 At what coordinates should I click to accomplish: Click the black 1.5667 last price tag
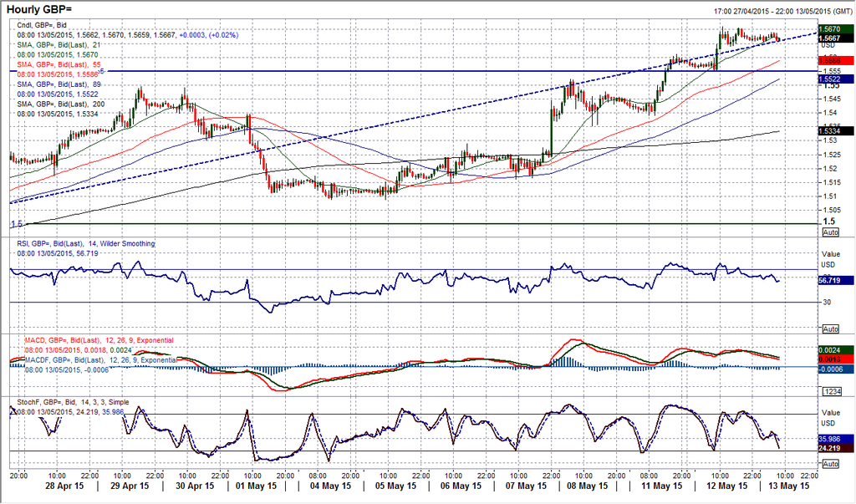836,38
